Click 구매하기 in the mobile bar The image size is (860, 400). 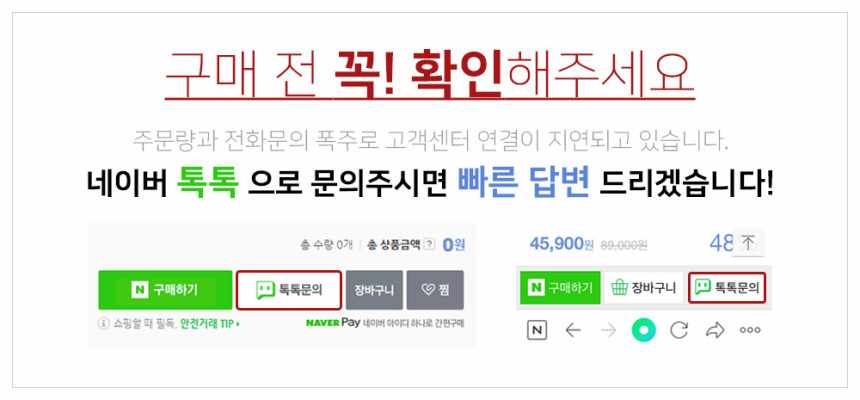(560, 288)
